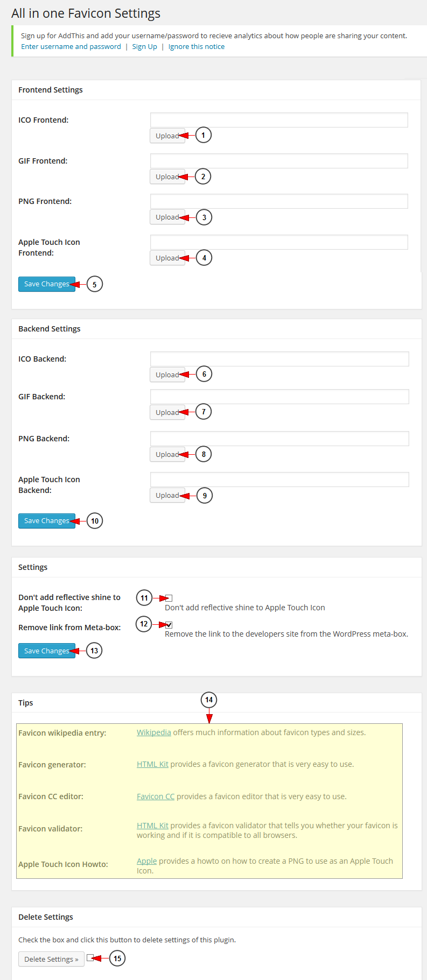Tick the checkbox beside Delete Settings button
Screen dimensions: 427x980
(x=90, y=958)
